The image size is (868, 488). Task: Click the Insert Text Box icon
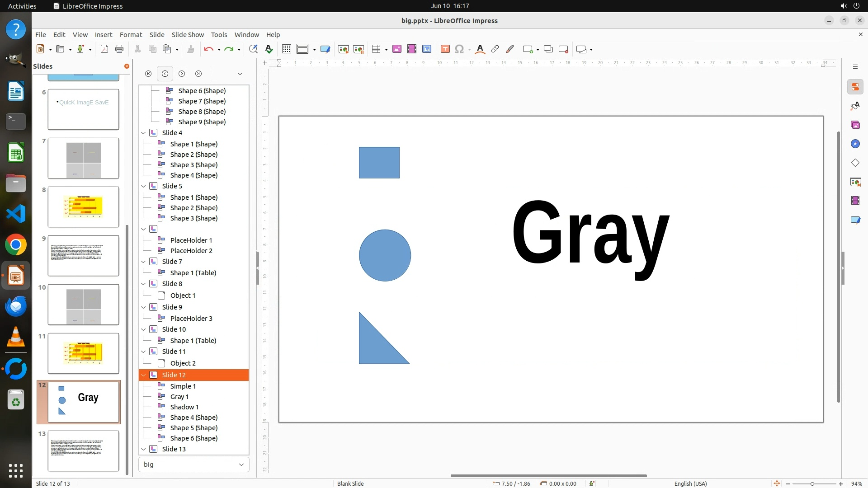445,49
